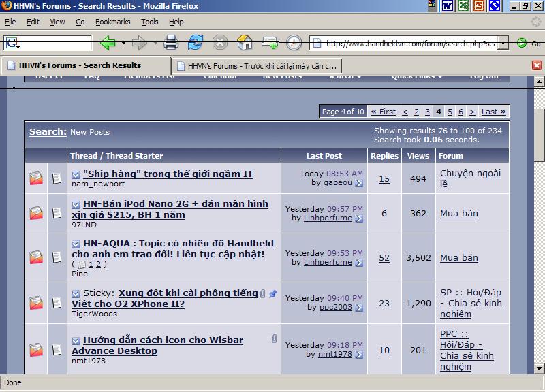Click the Reload page icon

pos(196,43)
